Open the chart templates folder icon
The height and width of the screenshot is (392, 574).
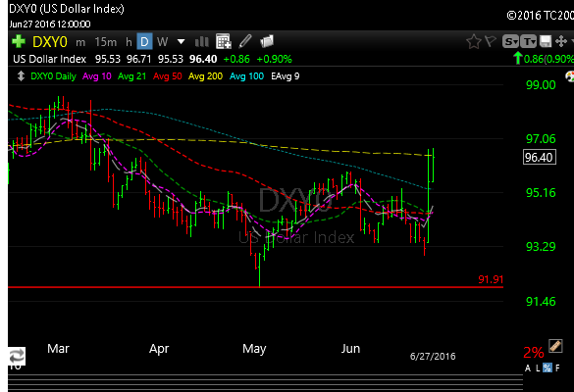[x=267, y=41]
